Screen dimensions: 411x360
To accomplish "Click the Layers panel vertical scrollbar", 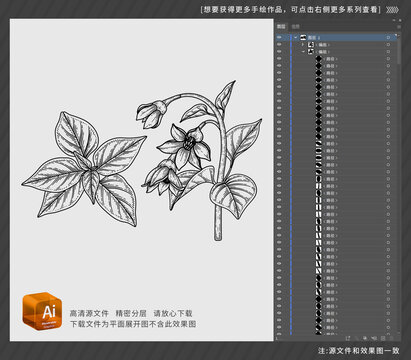I will click(398, 50).
